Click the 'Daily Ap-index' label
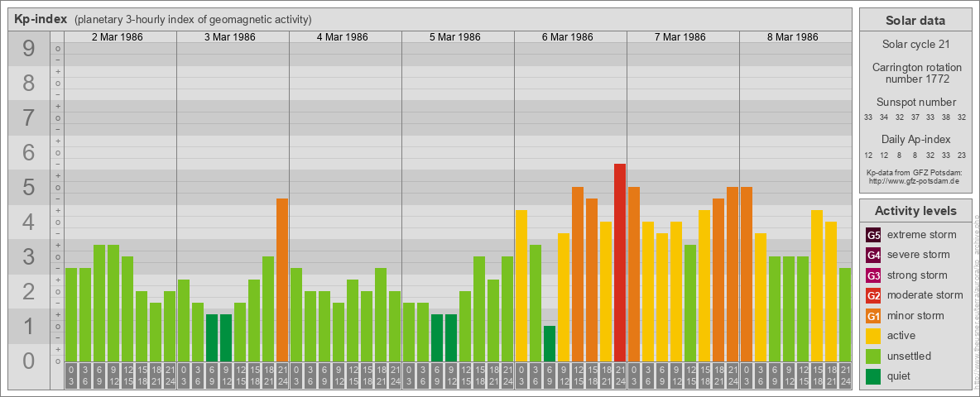 coord(915,139)
